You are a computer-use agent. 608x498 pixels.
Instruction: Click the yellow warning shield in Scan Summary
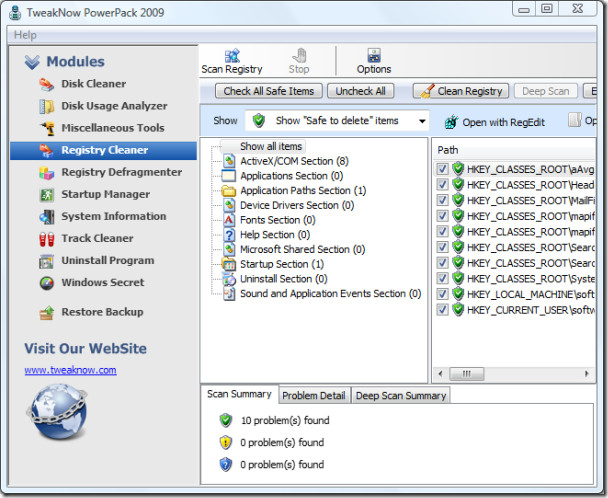[x=226, y=443]
